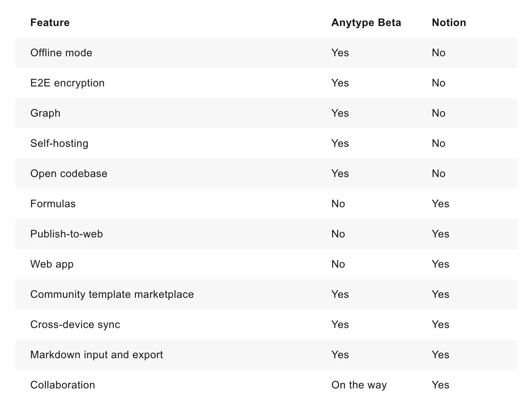Select the Anytype Beta column header
Image resolution: width=532 pixels, height=419 pixels.
point(366,23)
